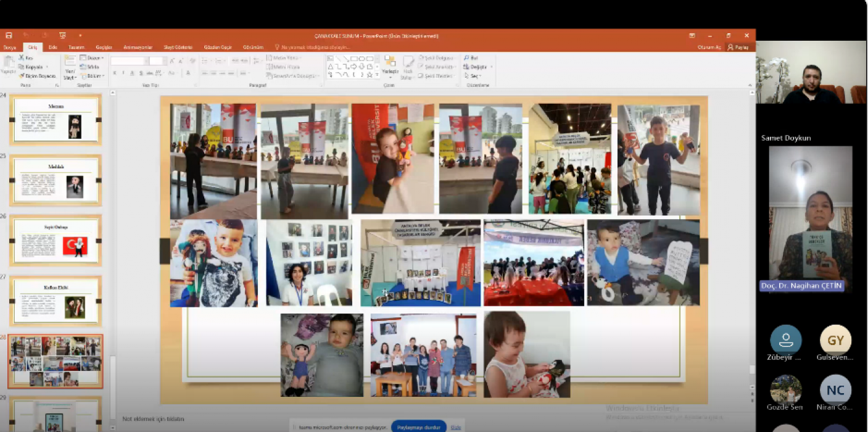Open the Dosya file menu

[x=10, y=48]
